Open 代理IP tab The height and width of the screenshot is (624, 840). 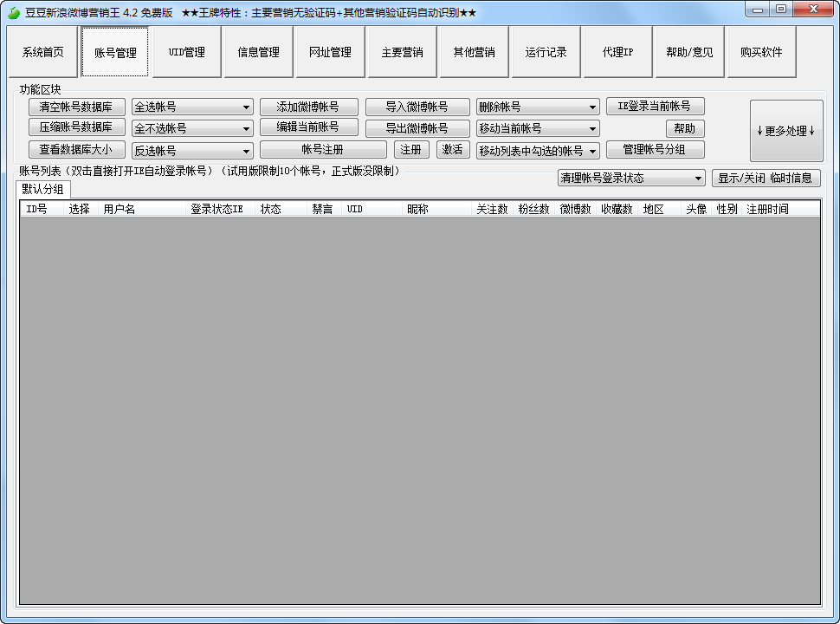(x=617, y=52)
